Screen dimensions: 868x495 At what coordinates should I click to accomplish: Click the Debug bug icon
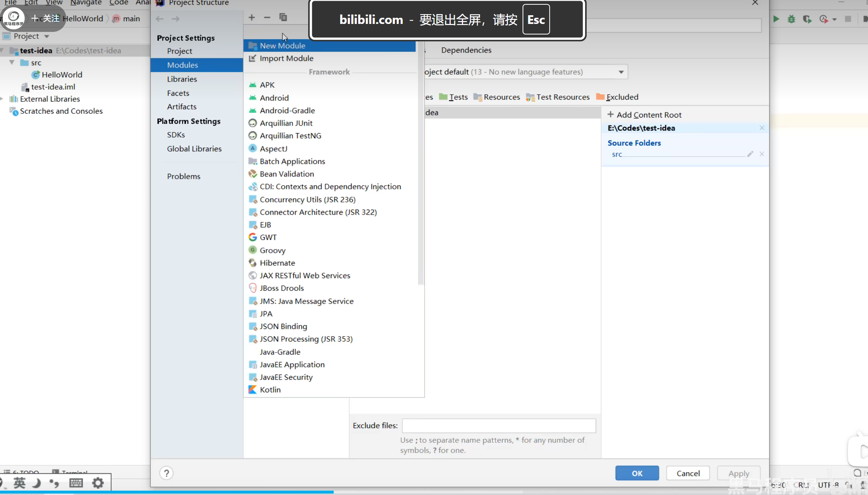tap(791, 19)
